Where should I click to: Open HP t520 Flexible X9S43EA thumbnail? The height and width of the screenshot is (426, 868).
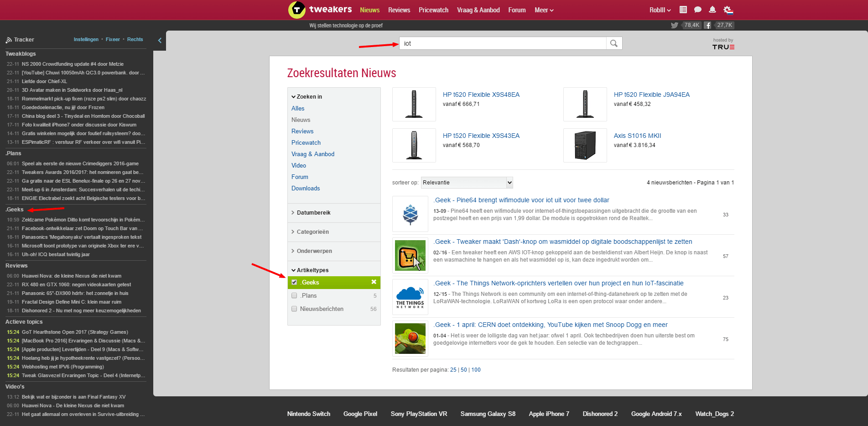pyautogui.click(x=414, y=145)
